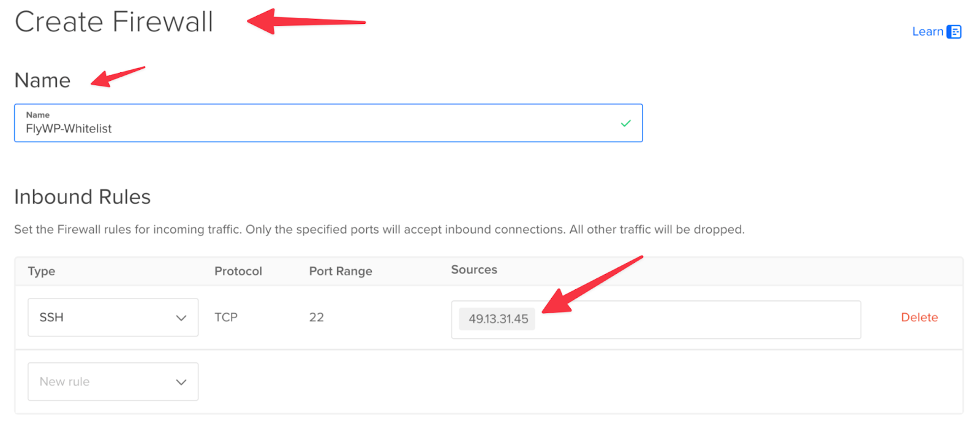This screenshot has width=980, height=434.
Task: Click the chevron on the SSH dropdown
Action: [x=181, y=318]
